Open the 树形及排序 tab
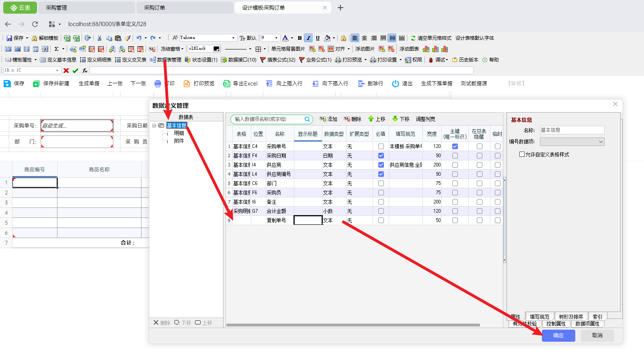Image resolution: width=644 pixels, height=357 pixels. pyautogui.click(x=571, y=317)
